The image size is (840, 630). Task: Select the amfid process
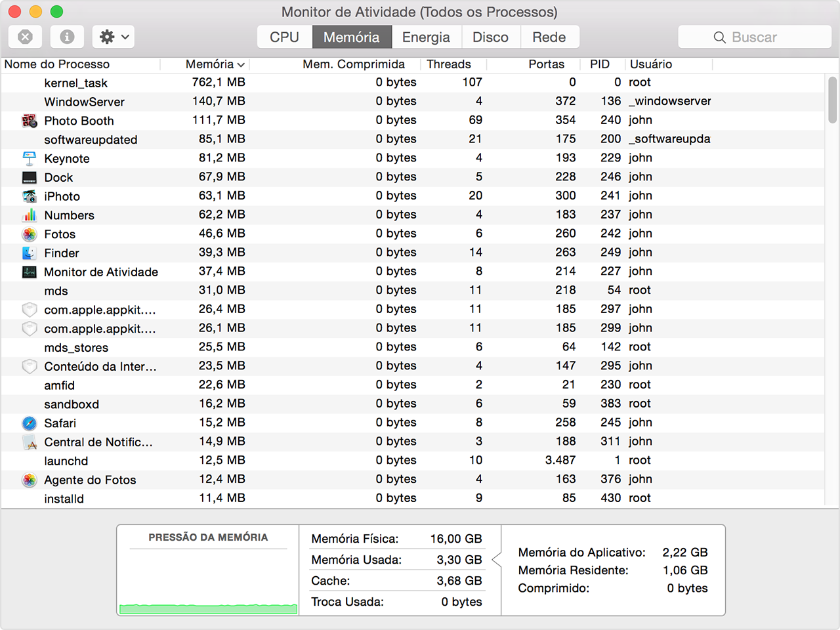413,385
